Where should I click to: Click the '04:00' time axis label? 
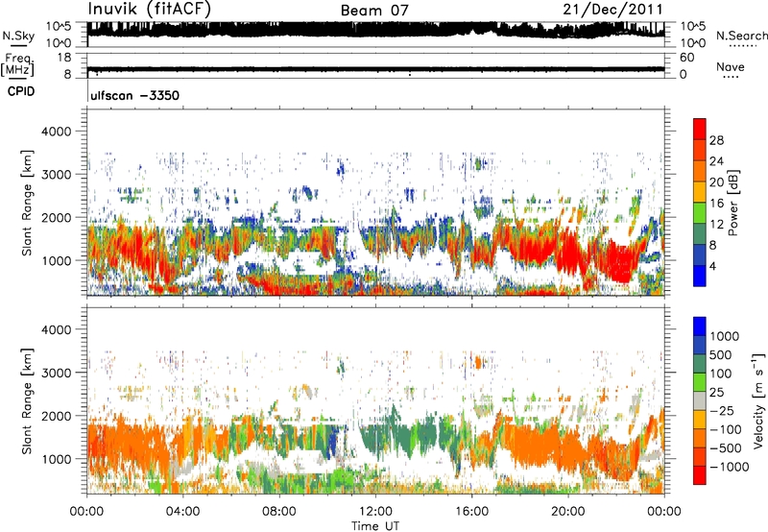click(x=182, y=512)
